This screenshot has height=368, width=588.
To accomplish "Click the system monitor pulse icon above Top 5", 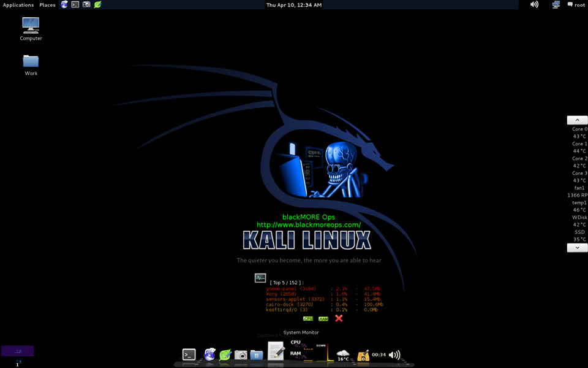I will click(260, 278).
